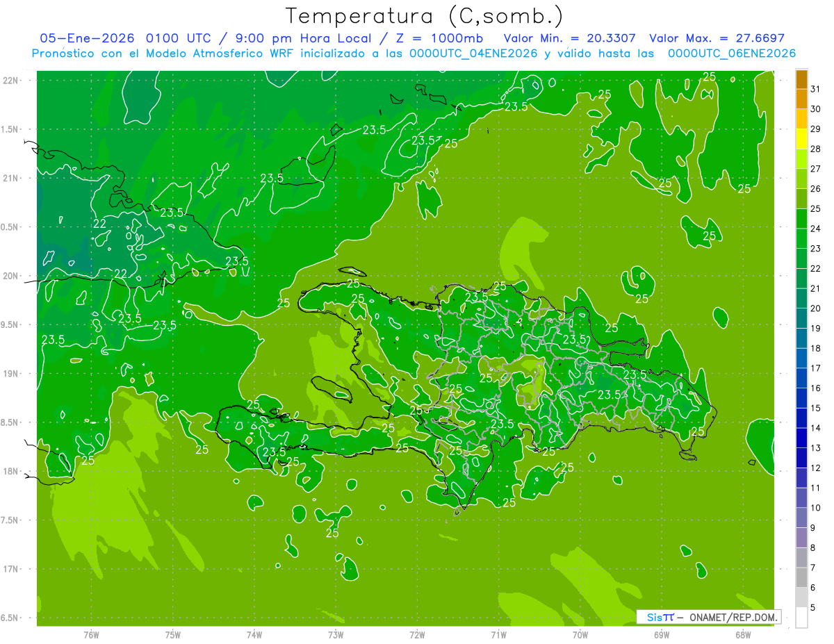Pick the purple legend swatch between 9 and 10
The image size is (834, 644).
pos(801,518)
